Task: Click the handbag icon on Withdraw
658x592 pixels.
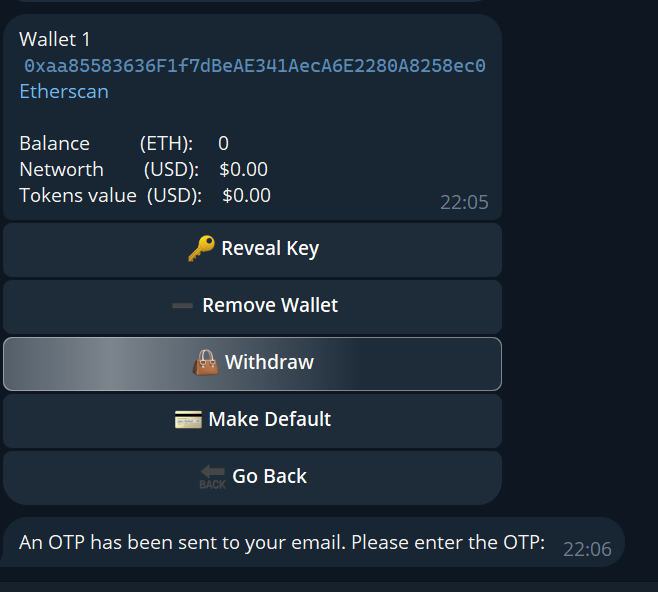Action: coord(205,362)
